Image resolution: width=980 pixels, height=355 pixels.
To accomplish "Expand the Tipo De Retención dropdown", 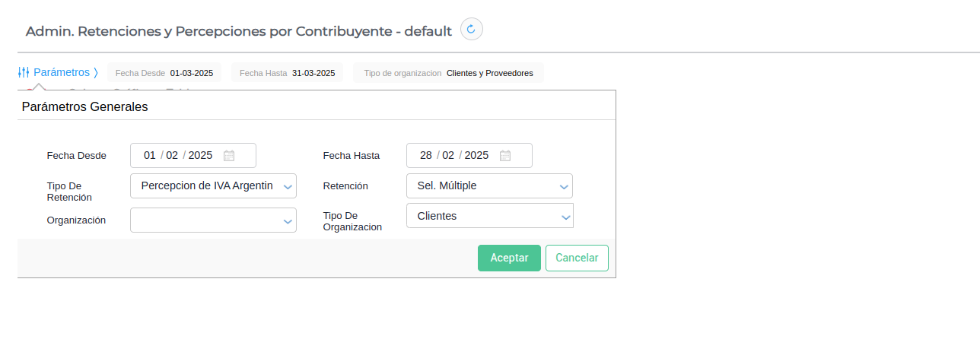I will click(288, 186).
